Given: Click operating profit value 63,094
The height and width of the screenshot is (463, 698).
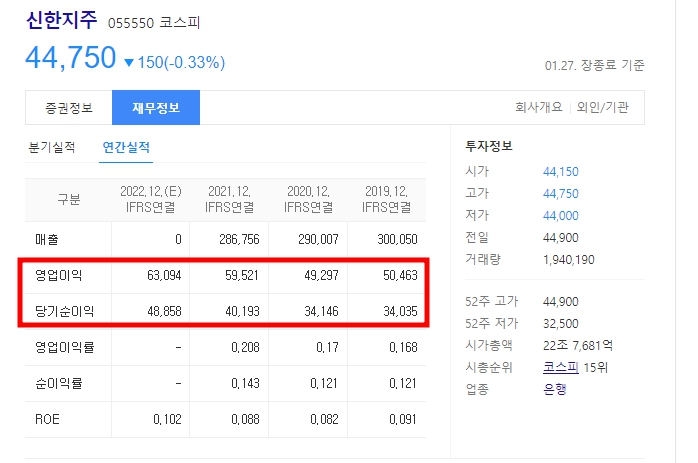Looking at the screenshot, I should tap(164, 276).
